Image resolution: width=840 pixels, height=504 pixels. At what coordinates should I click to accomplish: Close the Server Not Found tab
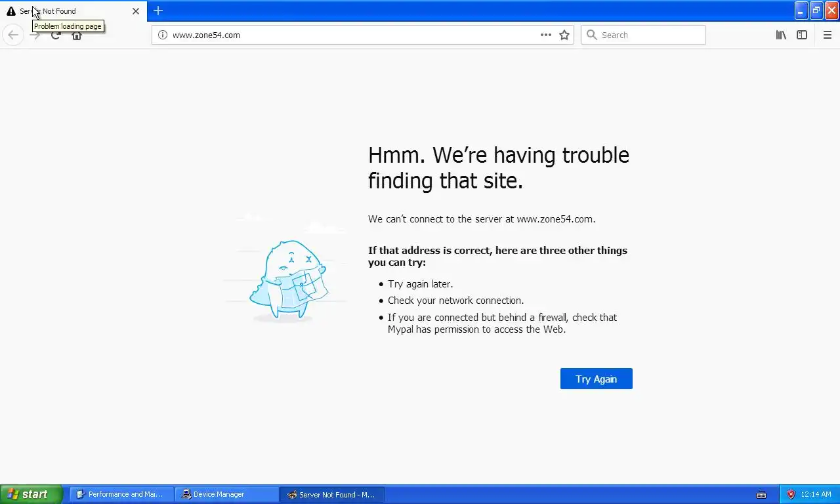pyautogui.click(x=136, y=11)
